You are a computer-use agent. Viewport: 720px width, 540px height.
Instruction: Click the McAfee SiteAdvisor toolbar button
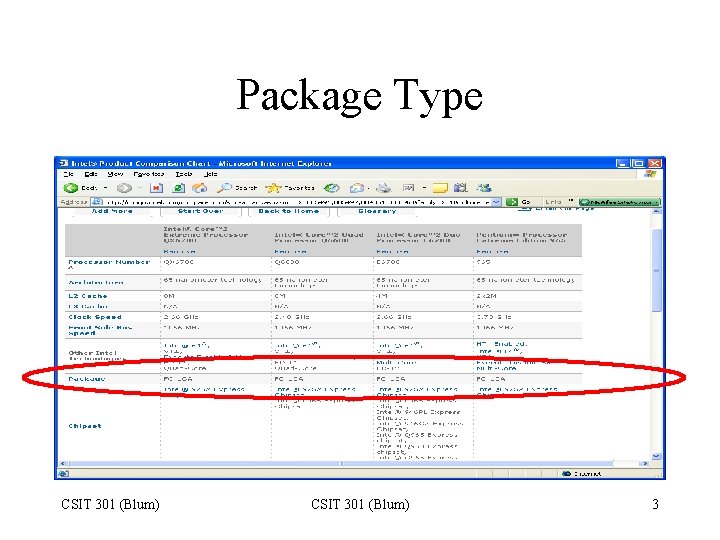click(619, 202)
